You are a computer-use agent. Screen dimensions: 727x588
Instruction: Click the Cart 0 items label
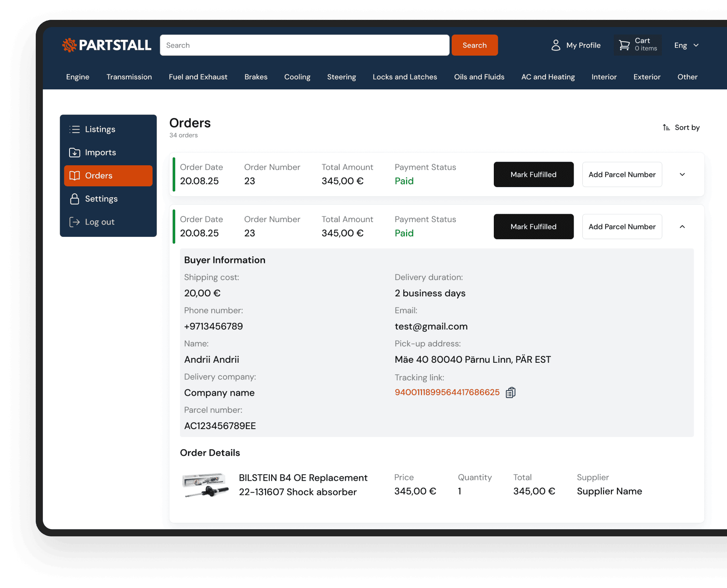tap(646, 44)
